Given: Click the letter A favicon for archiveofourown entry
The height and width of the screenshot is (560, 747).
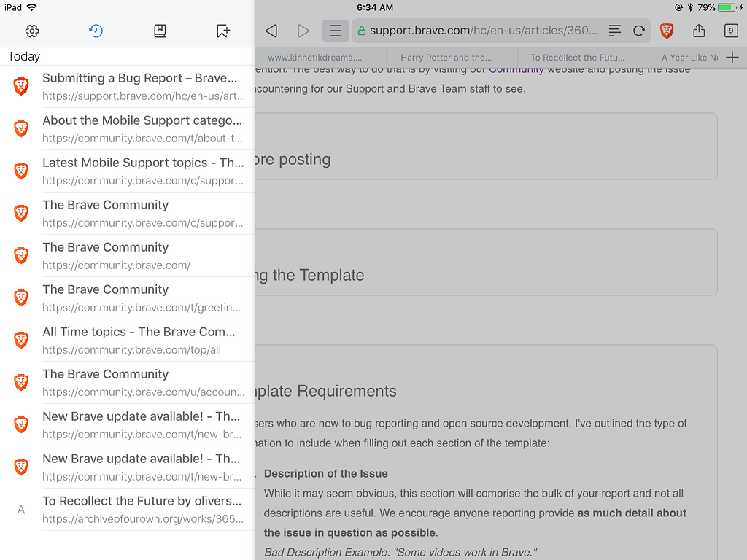Looking at the screenshot, I should pyautogui.click(x=21, y=510).
